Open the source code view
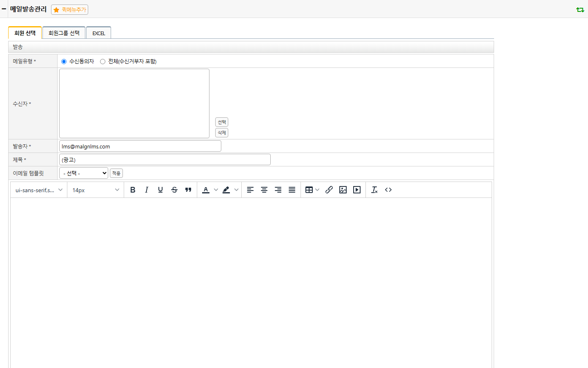Image resolution: width=588 pixels, height=368 pixels. [x=388, y=190]
